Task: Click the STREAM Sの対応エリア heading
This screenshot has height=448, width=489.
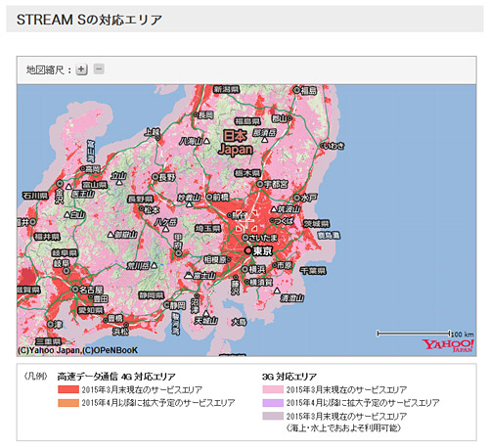Action: click(89, 20)
